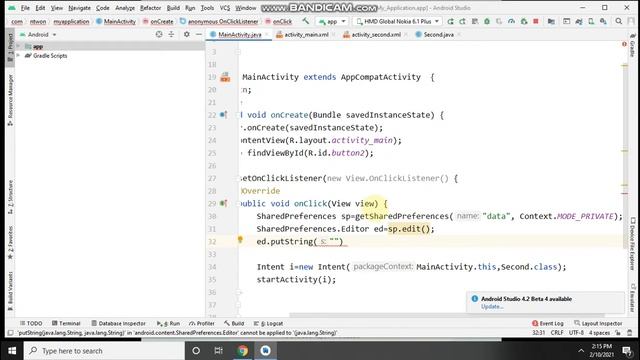Image resolution: width=640 pixels, height=360 pixels.
Task: Toggle the Resource Manager side tab
Action: coord(11,100)
